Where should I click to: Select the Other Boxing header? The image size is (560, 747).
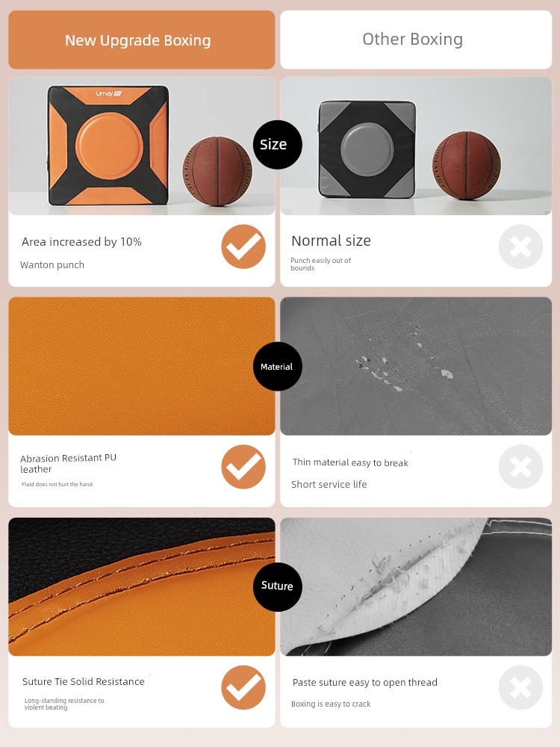click(x=416, y=40)
